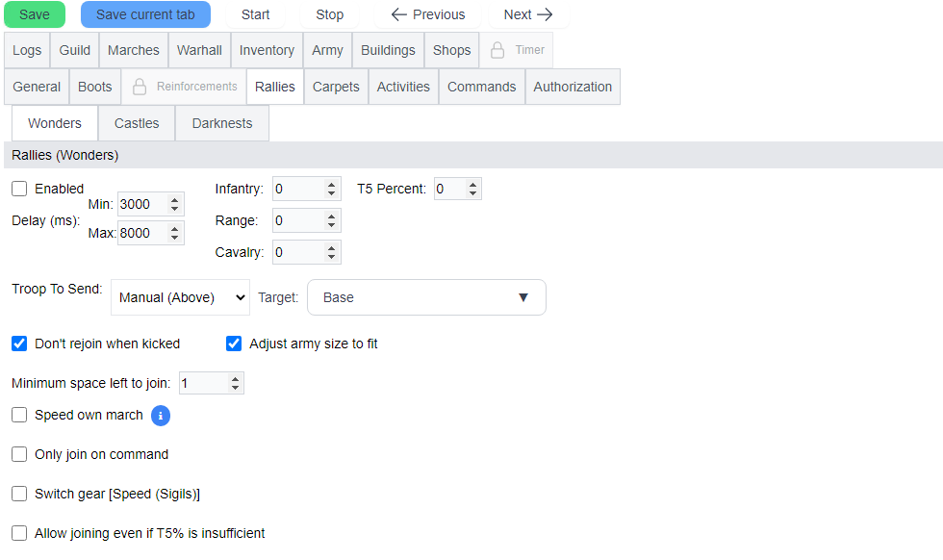The image size is (943, 560).
Task: Expand the Target Base dropdown
Action: (426, 297)
